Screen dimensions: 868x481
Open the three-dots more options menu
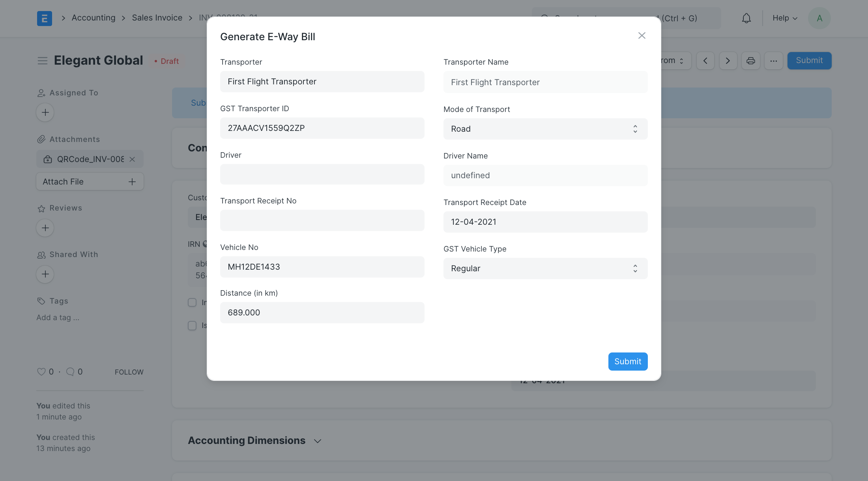[x=773, y=61]
